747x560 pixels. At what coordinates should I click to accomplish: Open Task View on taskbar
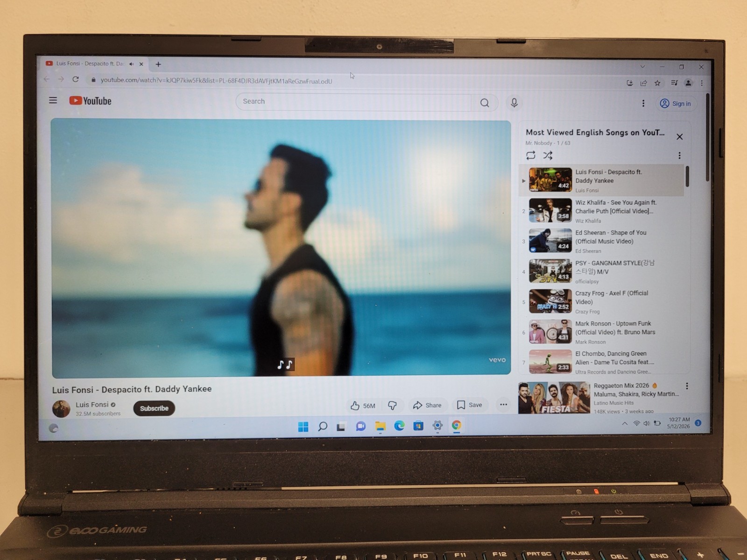coord(341,427)
